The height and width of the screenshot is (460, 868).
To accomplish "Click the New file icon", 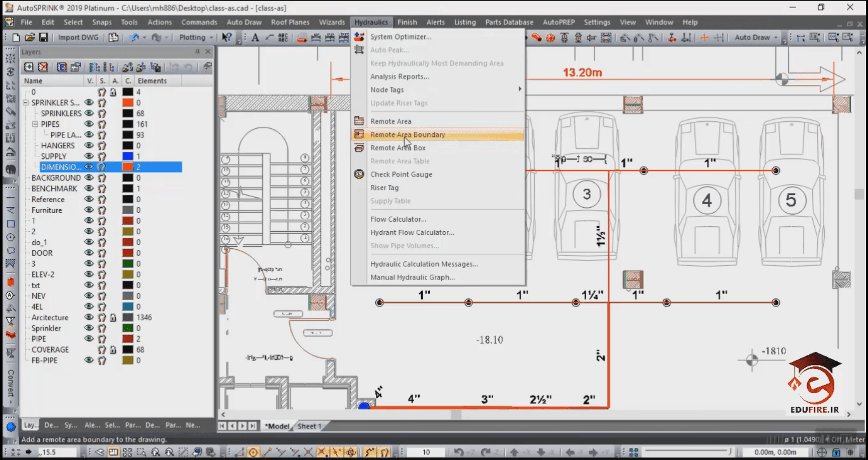I will pos(16,37).
